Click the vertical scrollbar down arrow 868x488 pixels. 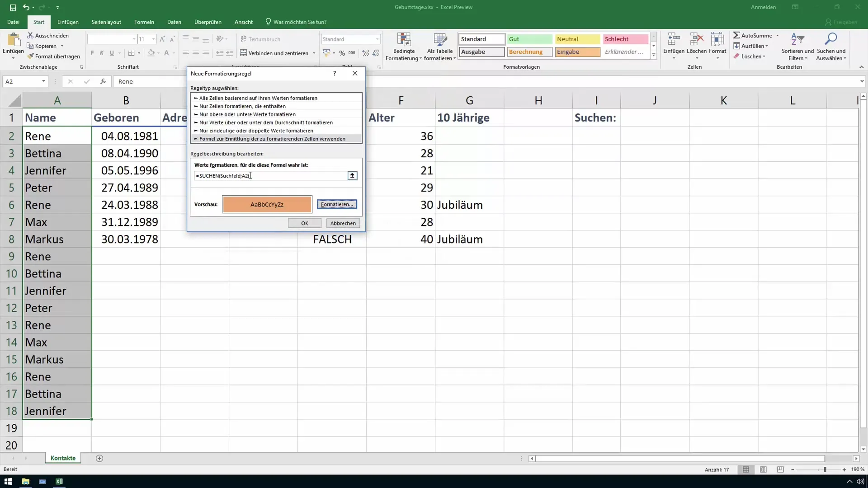(863, 449)
